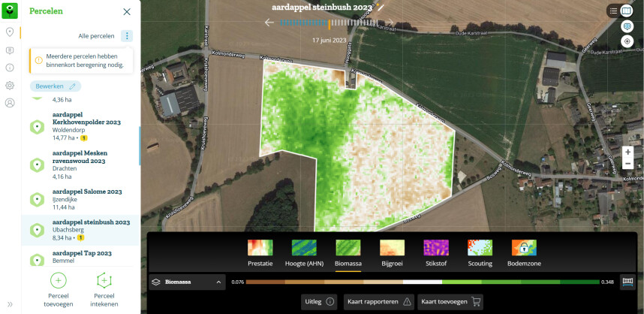Center map with the locate target icon
644x314 pixels.
(627, 41)
